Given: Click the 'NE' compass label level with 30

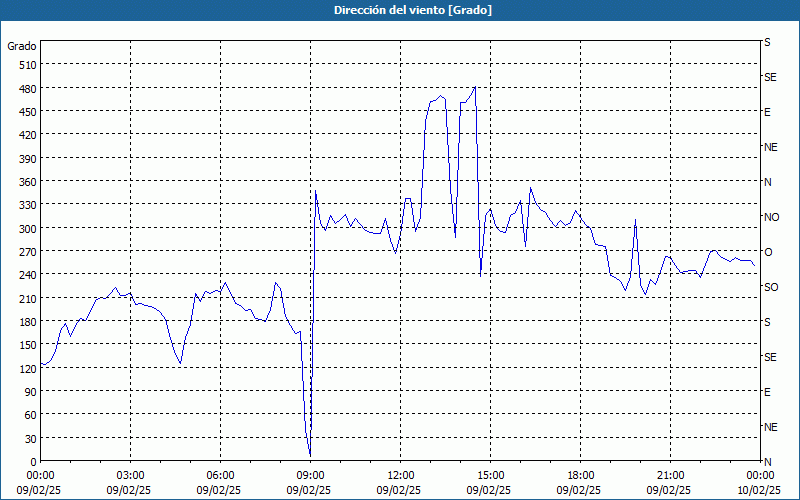Looking at the screenshot, I should pos(770,427).
